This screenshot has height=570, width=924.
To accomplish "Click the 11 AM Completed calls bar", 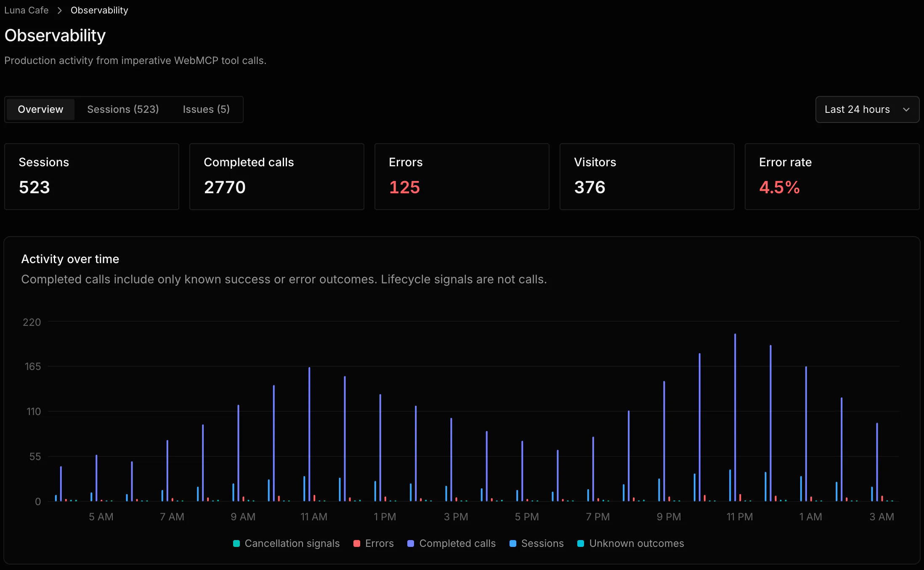I will pos(309,434).
